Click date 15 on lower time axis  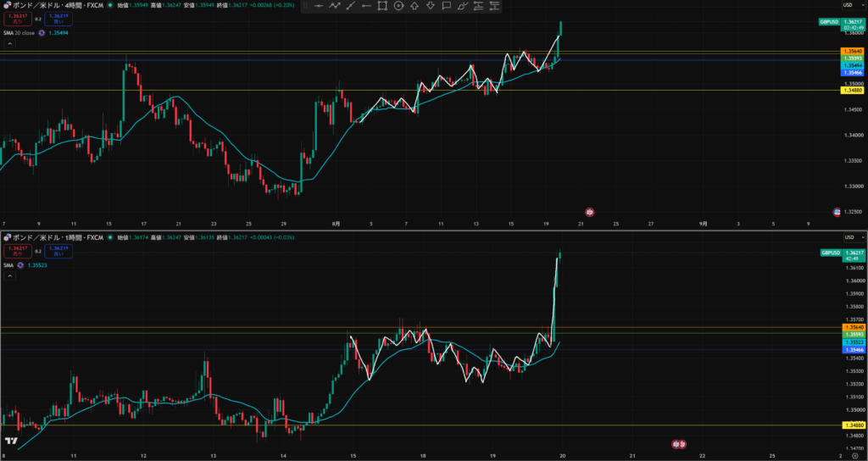point(353,456)
